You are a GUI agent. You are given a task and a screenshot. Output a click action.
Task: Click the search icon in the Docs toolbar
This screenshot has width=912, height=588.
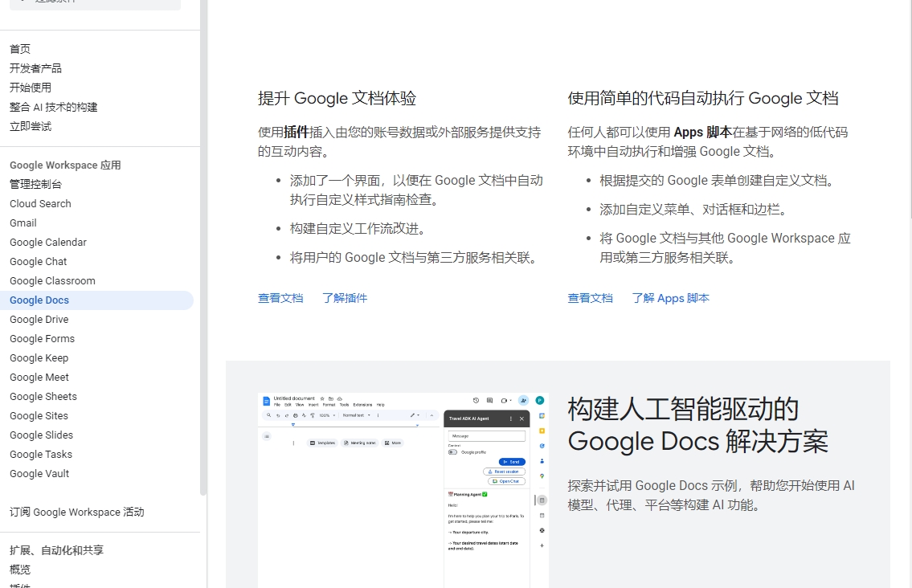tap(269, 415)
